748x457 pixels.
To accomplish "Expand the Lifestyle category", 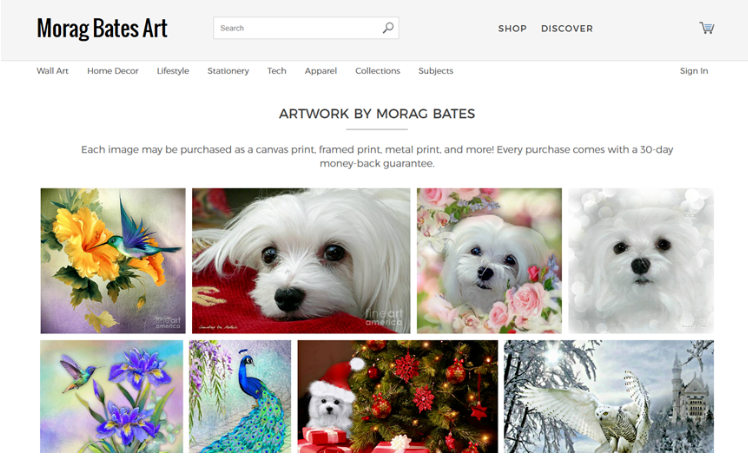I will click(x=173, y=71).
